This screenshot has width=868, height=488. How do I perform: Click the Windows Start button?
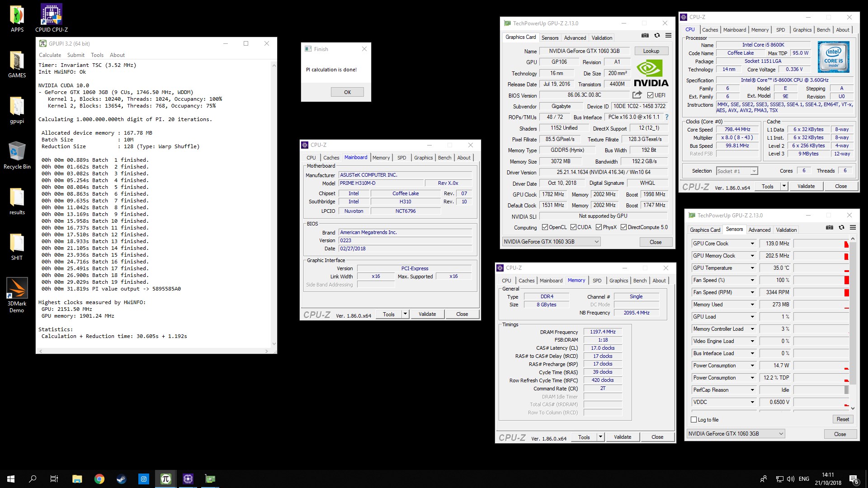click(11, 479)
